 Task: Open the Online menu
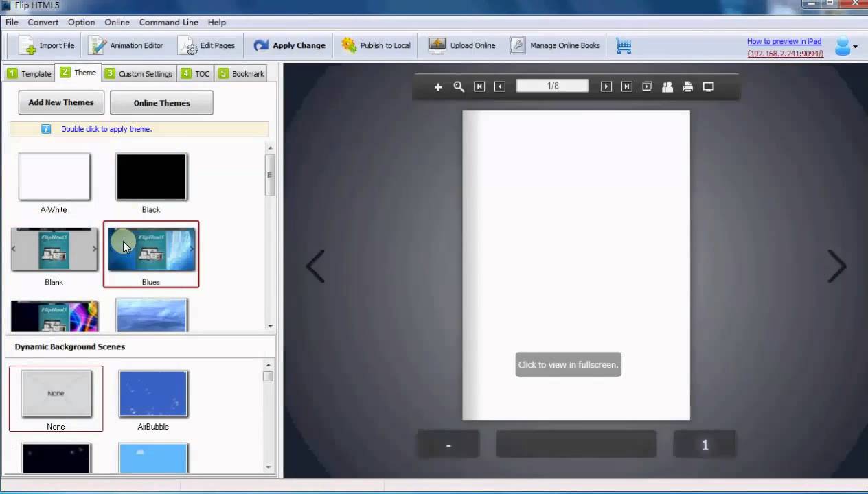point(117,22)
